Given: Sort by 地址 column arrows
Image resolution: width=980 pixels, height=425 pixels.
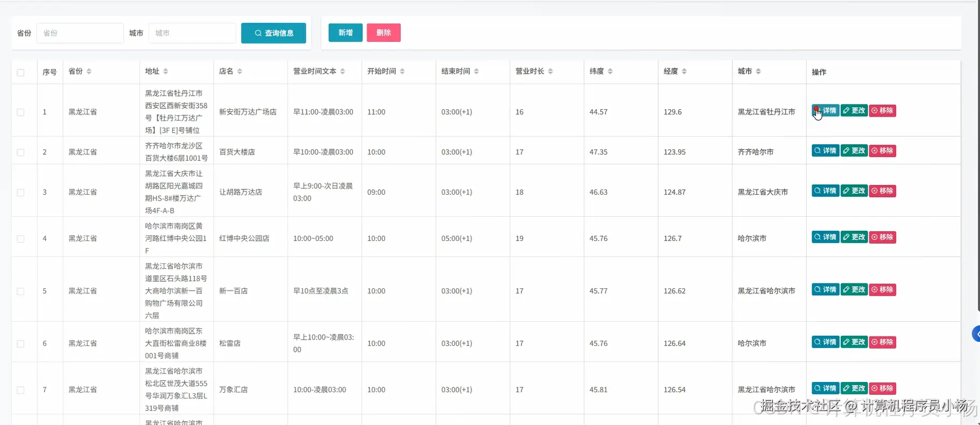Looking at the screenshot, I should click(x=166, y=72).
